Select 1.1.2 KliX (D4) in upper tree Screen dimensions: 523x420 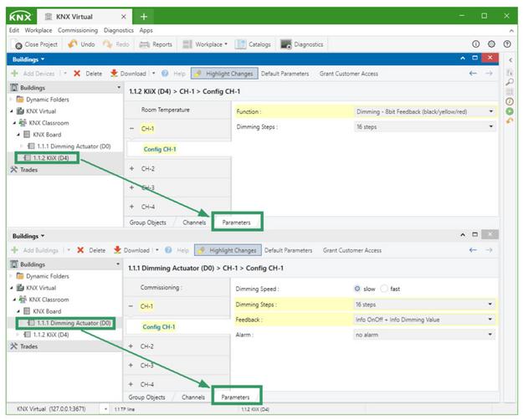(x=50, y=157)
